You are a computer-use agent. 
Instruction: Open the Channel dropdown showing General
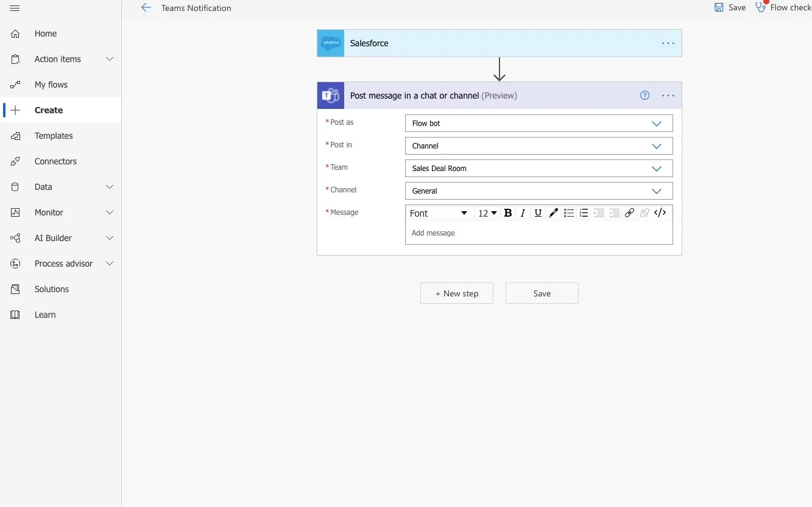(538, 191)
